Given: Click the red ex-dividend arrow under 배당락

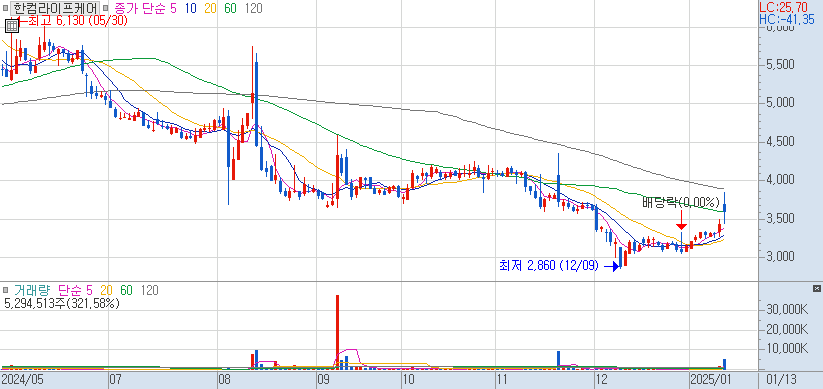Looking at the screenshot, I should (x=681, y=220).
